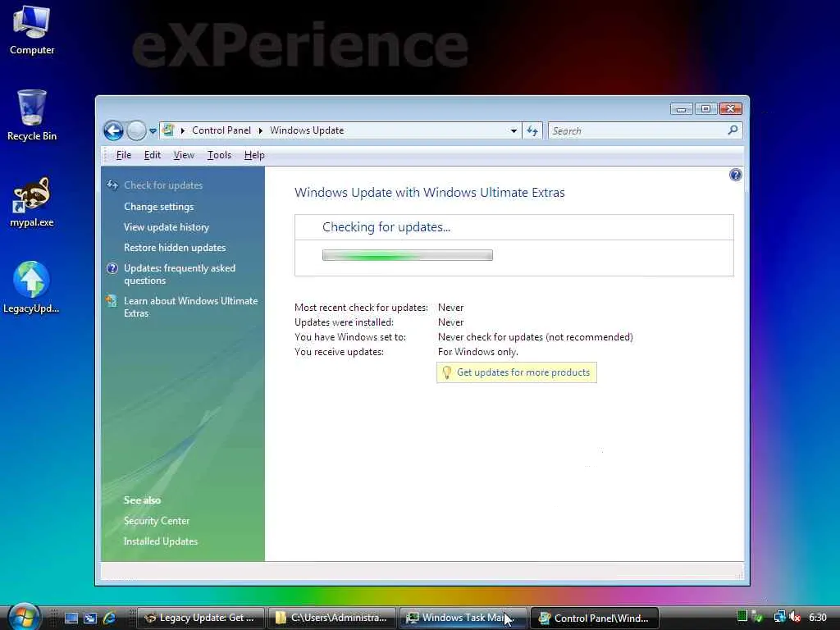This screenshot has height=630, width=840.
Task: Click the greyed Forward navigation button
Action: click(x=137, y=130)
